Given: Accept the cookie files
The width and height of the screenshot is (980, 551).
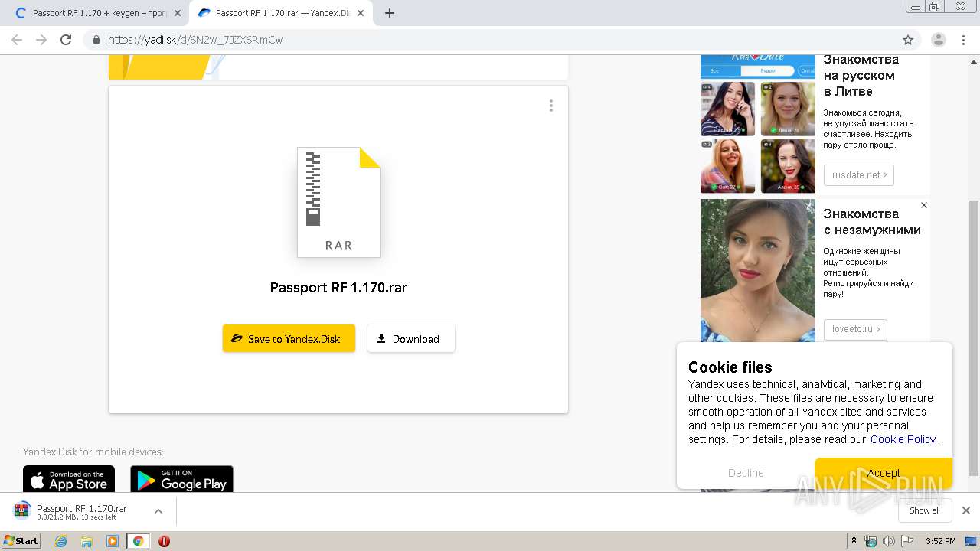Looking at the screenshot, I should pyautogui.click(x=884, y=473).
